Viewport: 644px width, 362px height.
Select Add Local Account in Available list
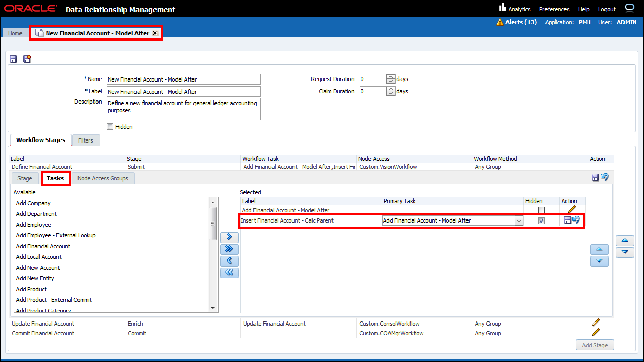pos(39,257)
